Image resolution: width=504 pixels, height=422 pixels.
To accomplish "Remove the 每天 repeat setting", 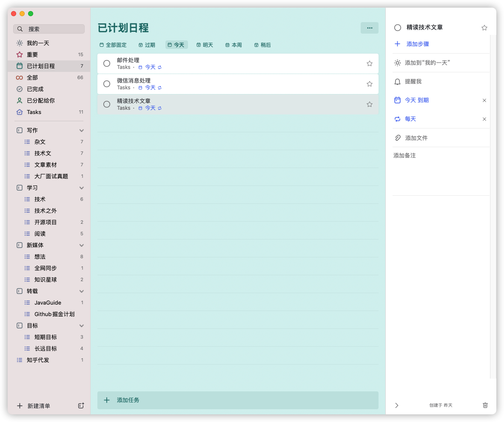I will [x=484, y=119].
